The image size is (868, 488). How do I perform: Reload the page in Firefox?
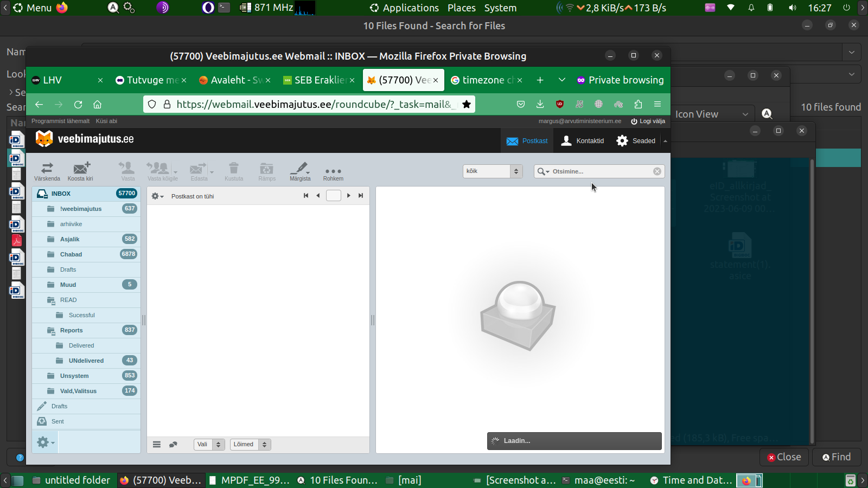click(78, 104)
